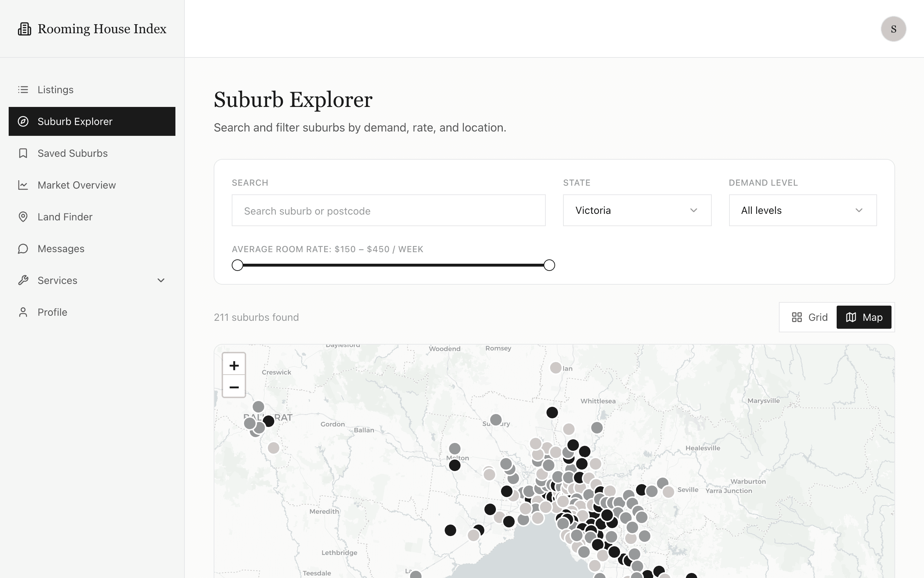Click the 'Creswick' map label
Viewport: 924px width, 578px height.
276,372
